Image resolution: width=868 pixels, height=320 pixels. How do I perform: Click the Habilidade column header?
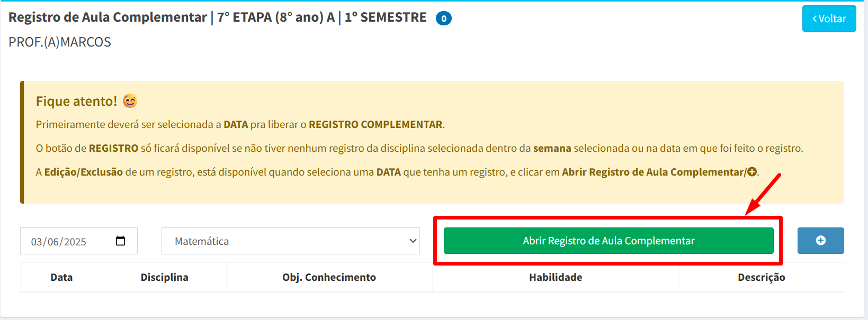(x=556, y=277)
